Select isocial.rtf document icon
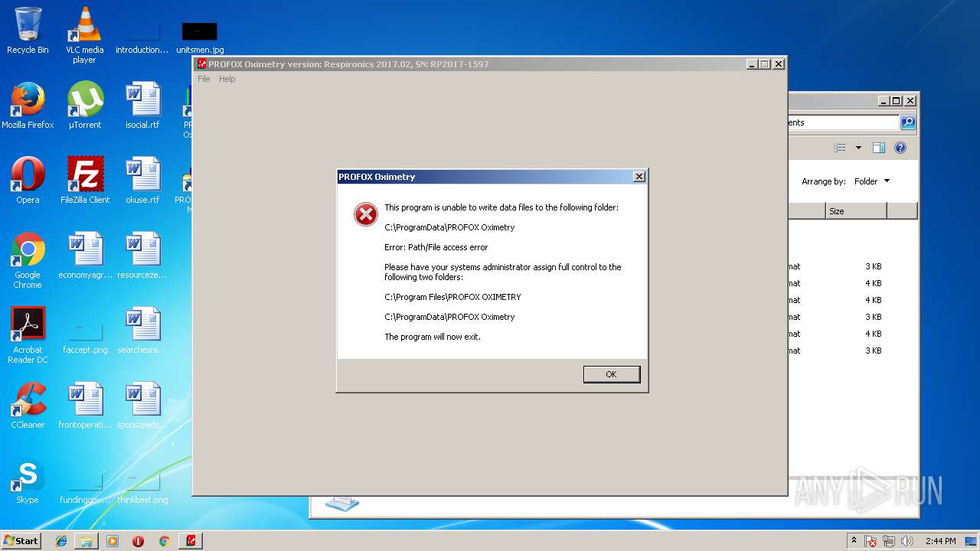Viewport: 980px width, 551px height. tap(142, 106)
